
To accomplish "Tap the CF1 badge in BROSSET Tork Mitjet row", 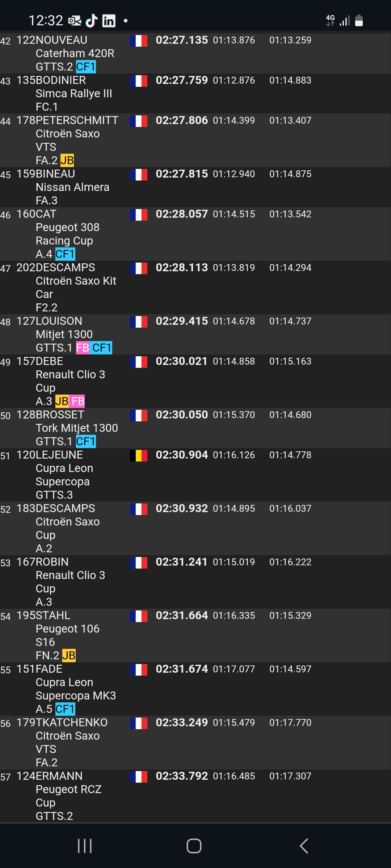I will point(86,442).
